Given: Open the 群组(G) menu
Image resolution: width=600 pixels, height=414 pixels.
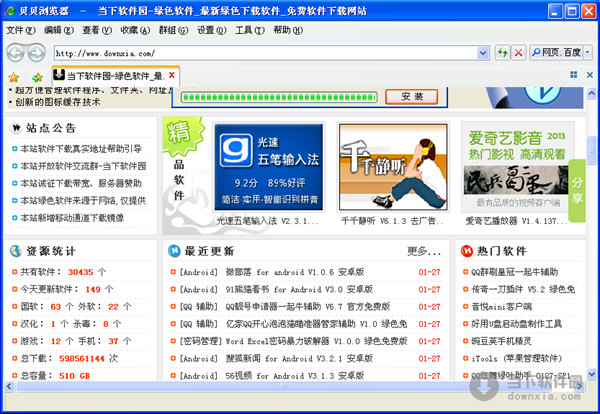Looking at the screenshot, I should pos(173,30).
